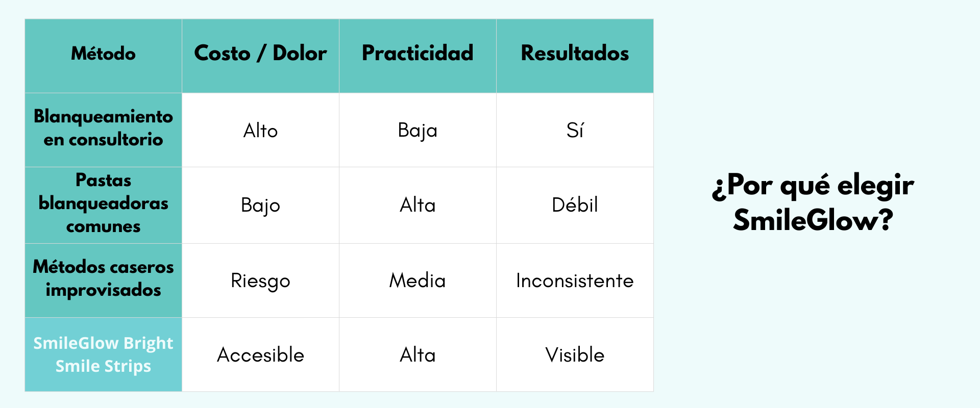The image size is (980, 408).
Task: Click the Métodos caseros improvisados row label
Action: click(x=103, y=278)
